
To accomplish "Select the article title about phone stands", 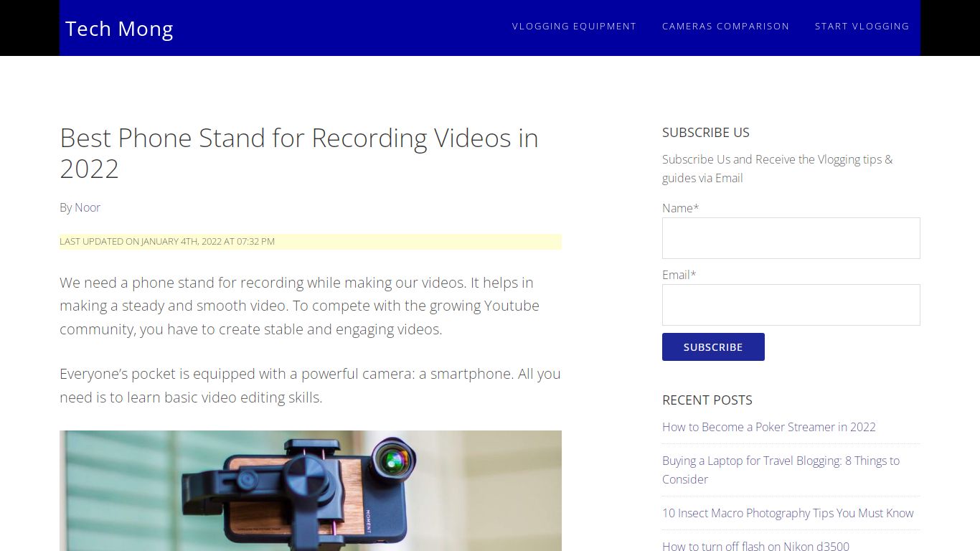I will 299,153.
